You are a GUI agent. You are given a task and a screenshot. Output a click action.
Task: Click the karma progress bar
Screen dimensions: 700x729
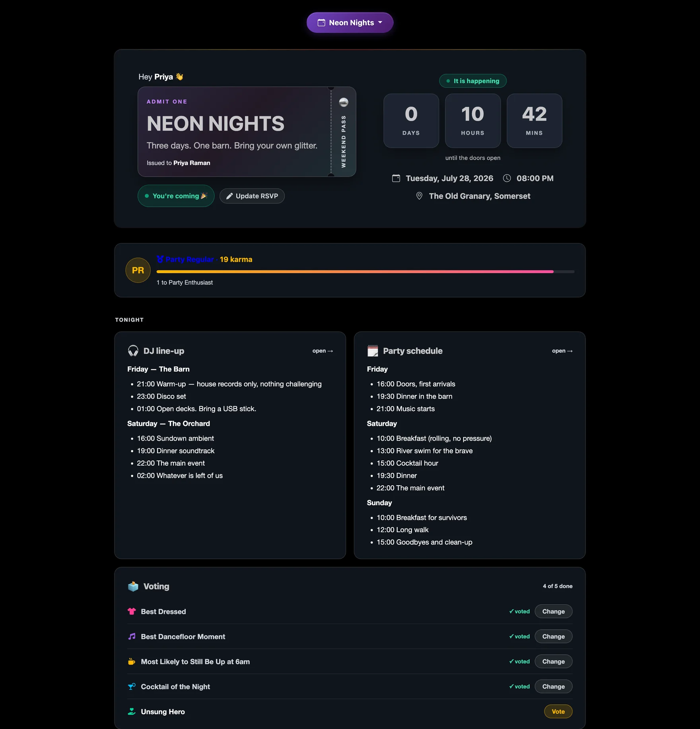[366, 272]
